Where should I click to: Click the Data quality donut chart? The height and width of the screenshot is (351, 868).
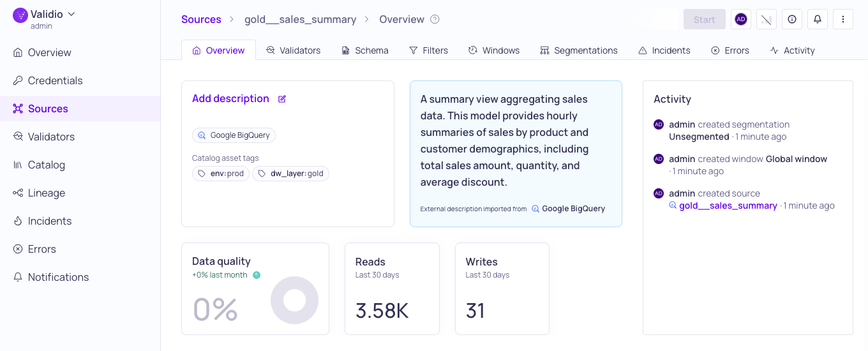294,300
